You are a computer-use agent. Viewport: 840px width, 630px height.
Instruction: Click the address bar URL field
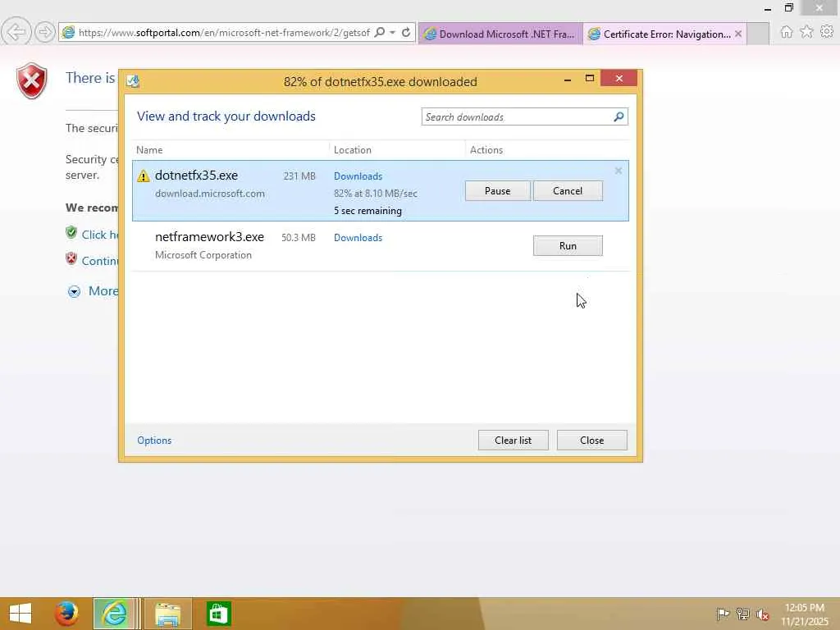[x=224, y=33]
